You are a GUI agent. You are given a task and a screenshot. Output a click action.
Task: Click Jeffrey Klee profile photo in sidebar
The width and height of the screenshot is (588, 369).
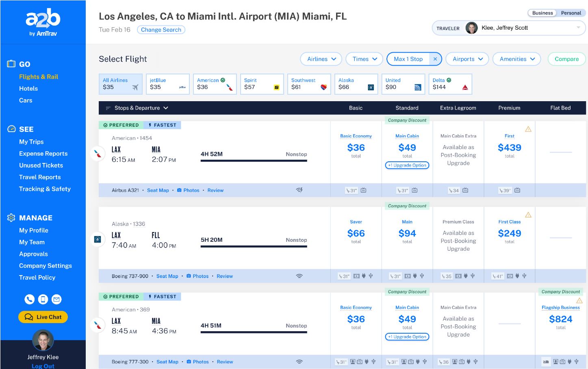(43, 340)
